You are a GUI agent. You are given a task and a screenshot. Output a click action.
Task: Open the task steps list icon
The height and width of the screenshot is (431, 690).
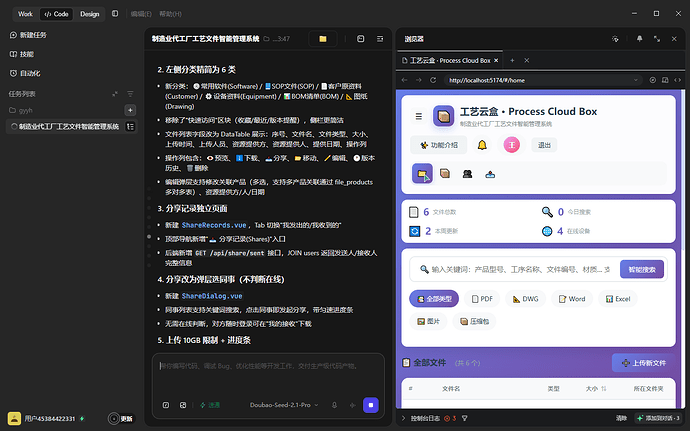(130, 126)
